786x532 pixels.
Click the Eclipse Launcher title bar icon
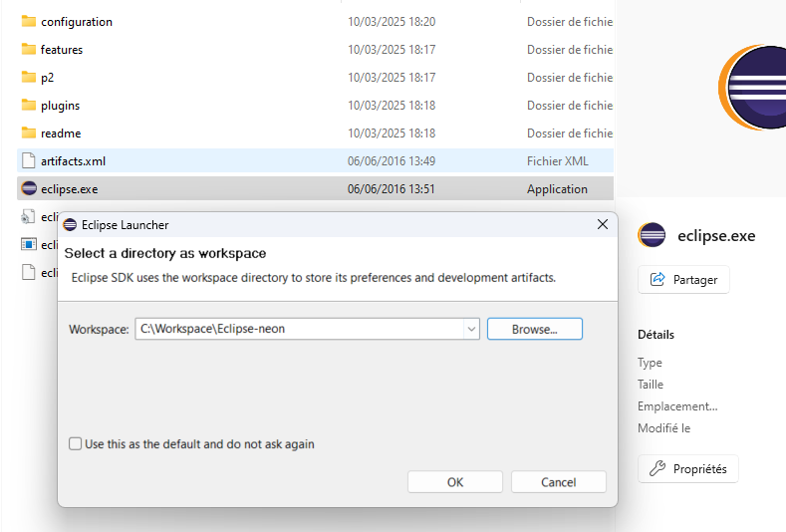(x=70, y=225)
